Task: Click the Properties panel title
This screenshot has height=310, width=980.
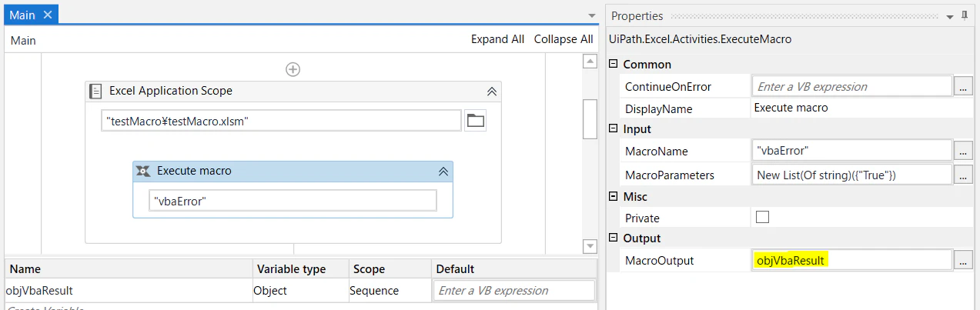Action: 637,16
